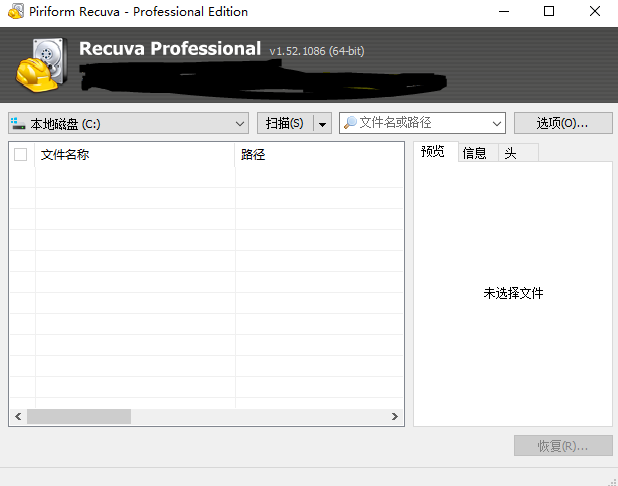This screenshot has width=618, height=486.
Task: Switch to the 头 tab
Action: coord(510,153)
